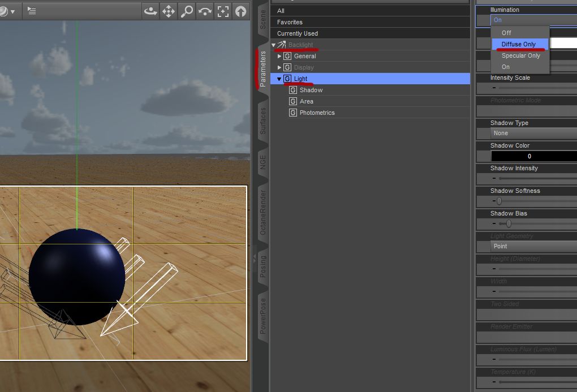The image size is (577, 392).
Task: Choose Specular Only illumination option
Action: (x=520, y=55)
